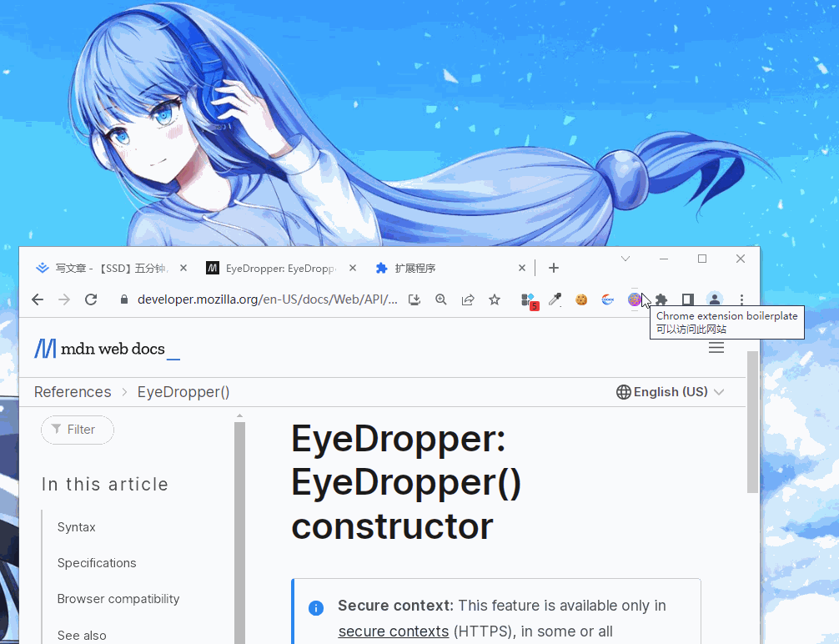The width and height of the screenshot is (839, 644).
Task: Click the URL address bar
Action: coord(267,299)
